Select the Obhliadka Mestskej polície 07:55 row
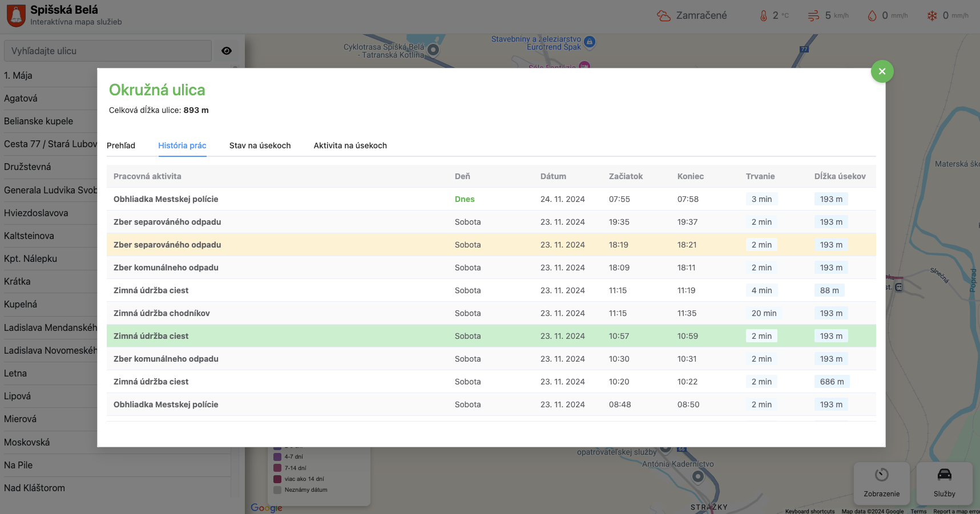 coord(491,199)
